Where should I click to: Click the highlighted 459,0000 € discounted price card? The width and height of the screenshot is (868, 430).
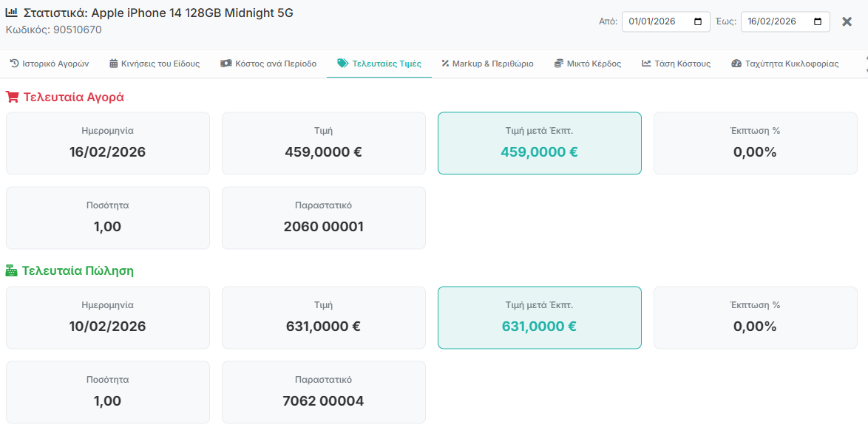click(540, 143)
